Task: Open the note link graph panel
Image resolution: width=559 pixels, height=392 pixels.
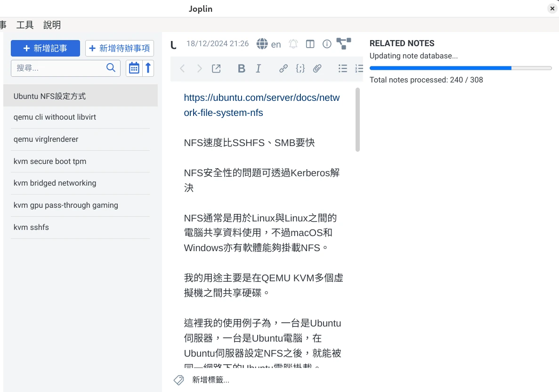Action: click(x=343, y=43)
